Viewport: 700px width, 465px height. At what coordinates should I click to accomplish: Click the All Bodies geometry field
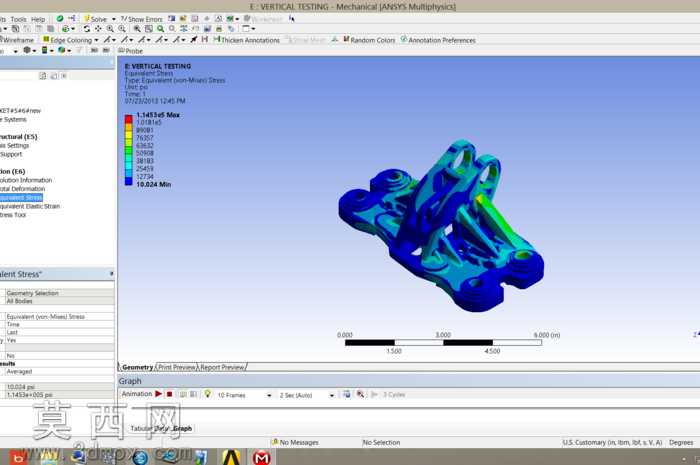59,301
